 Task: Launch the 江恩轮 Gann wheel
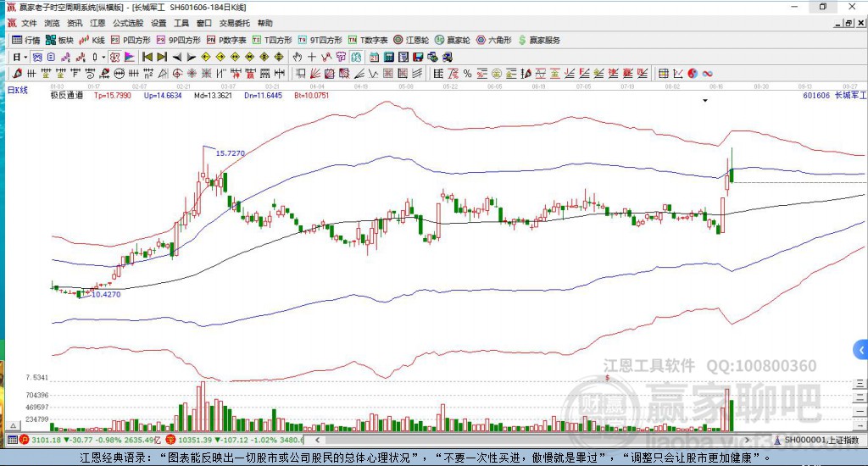point(411,40)
